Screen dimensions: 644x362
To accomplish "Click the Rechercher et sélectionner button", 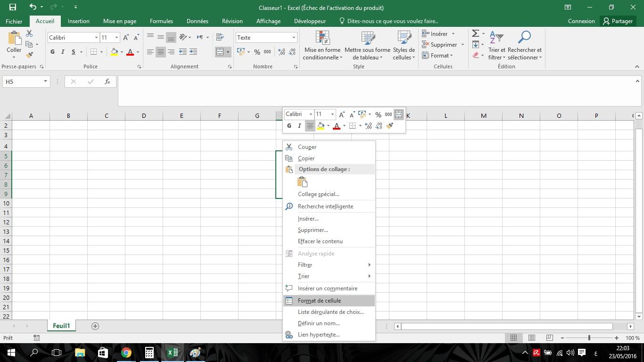I will 524,46.
